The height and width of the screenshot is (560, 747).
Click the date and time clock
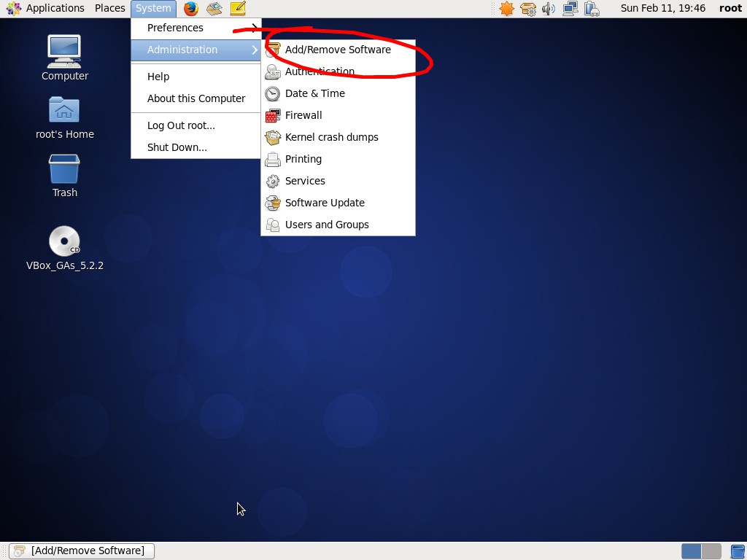(x=662, y=8)
